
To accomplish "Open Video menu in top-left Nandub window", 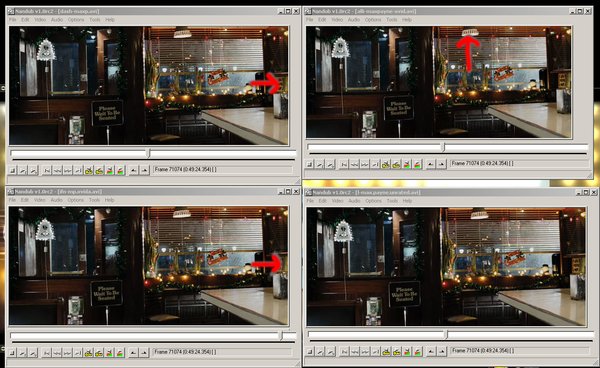I will (x=40, y=20).
